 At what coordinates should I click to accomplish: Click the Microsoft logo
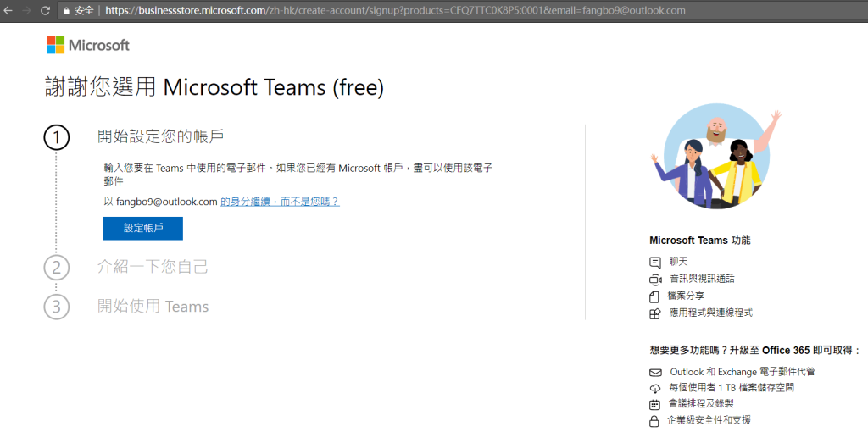tap(88, 46)
